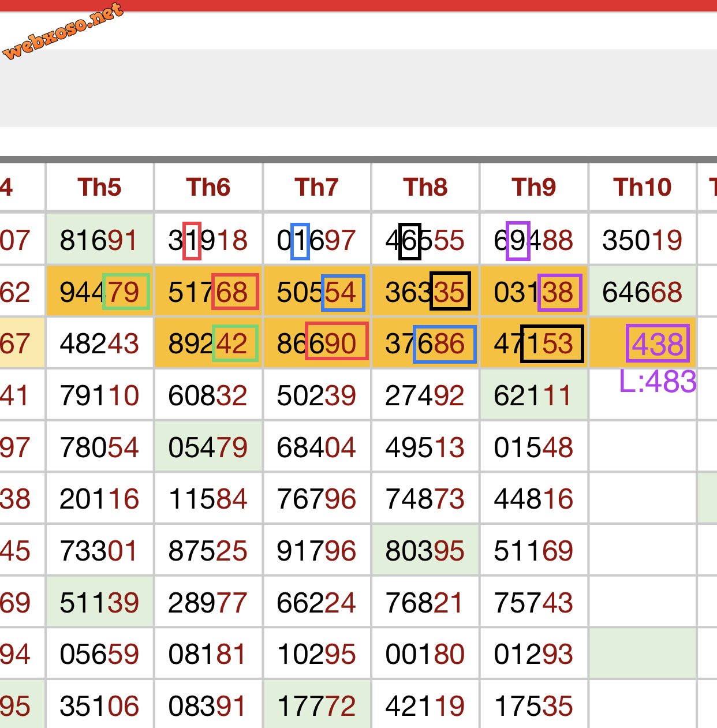
Task: Select the Th5 column header
Action: click(x=100, y=188)
